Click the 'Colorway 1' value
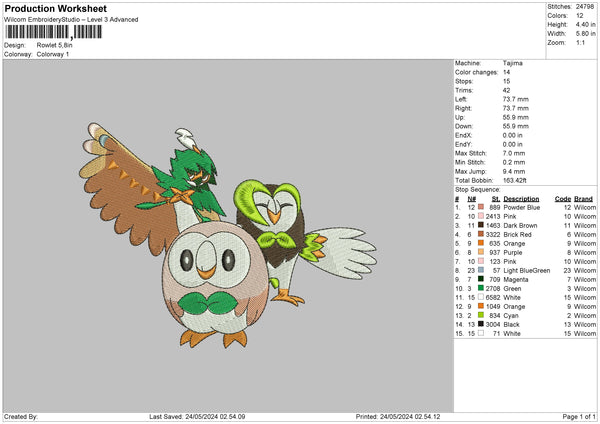The height and width of the screenshot is (424, 600). coord(53,54)
